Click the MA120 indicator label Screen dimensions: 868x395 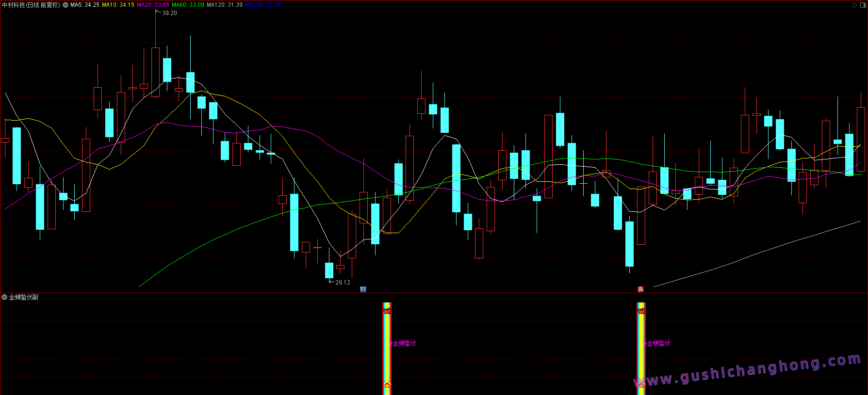224,5
